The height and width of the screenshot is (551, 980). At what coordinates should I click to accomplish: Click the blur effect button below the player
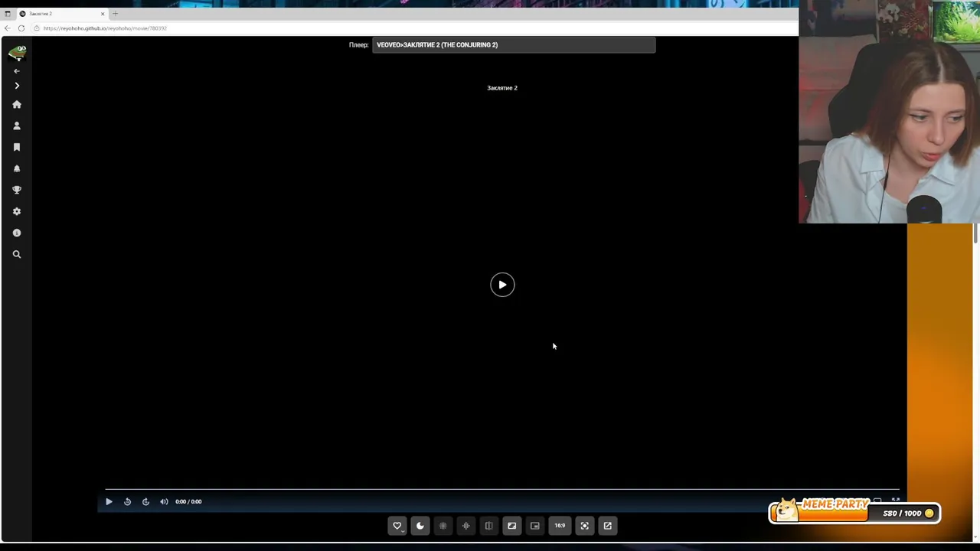(x=443, y=526)
